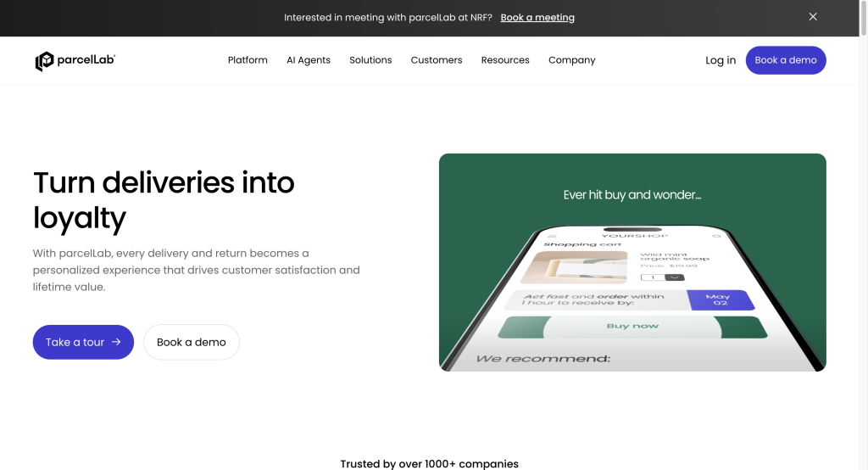Go to the Customers section
Image resolution: width=868 pixels, height=470 pixels.
437,60
